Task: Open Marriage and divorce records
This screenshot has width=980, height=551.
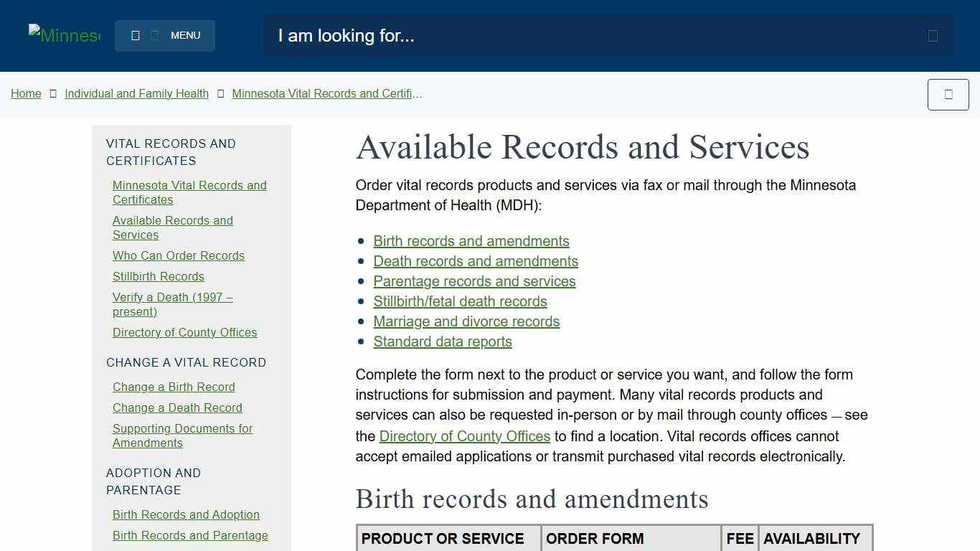Action: click(466, 321)
